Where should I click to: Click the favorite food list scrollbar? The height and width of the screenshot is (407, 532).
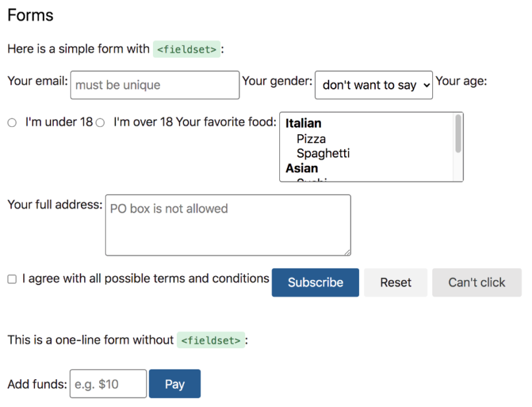click(x=459, y=134)
